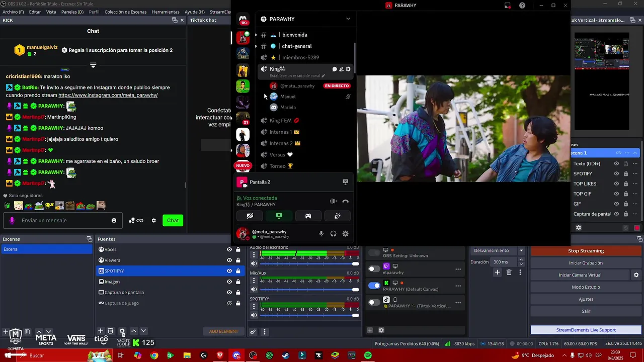Hide the SPOTIFYY source

pyautogui.click(x=229, y=271)
